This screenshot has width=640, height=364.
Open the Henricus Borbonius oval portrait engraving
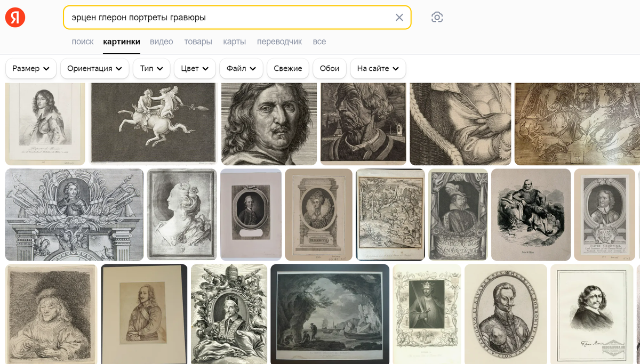pyautogui.click(x=506, y=314)
